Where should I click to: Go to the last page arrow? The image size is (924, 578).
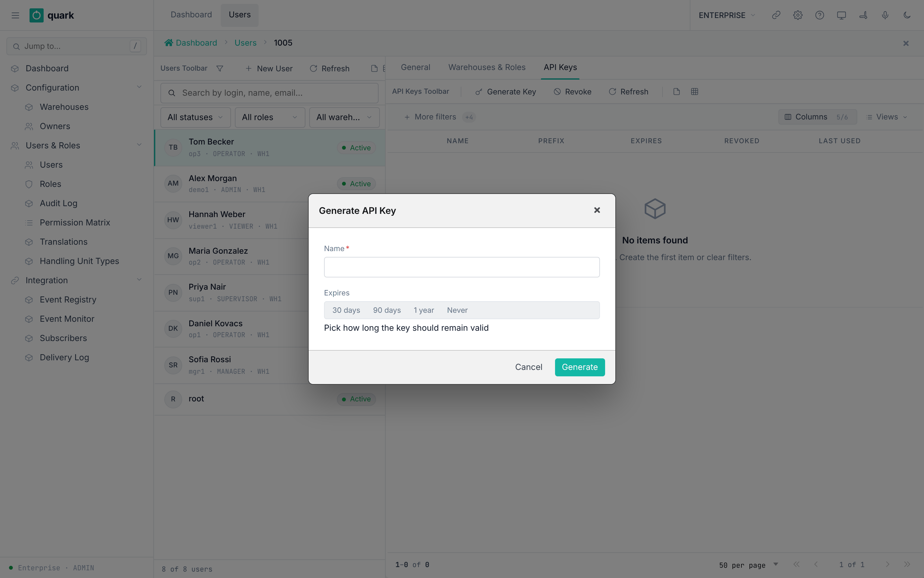coord(907,564)
